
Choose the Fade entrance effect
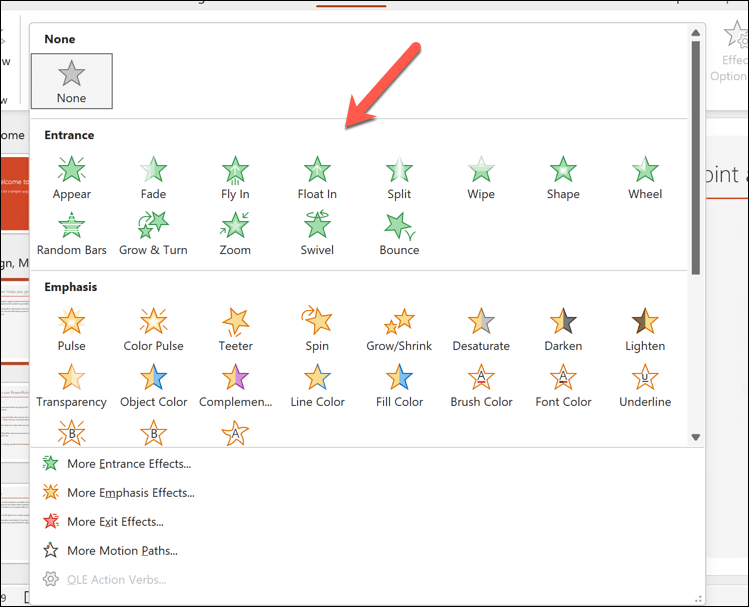click(153, 178)
